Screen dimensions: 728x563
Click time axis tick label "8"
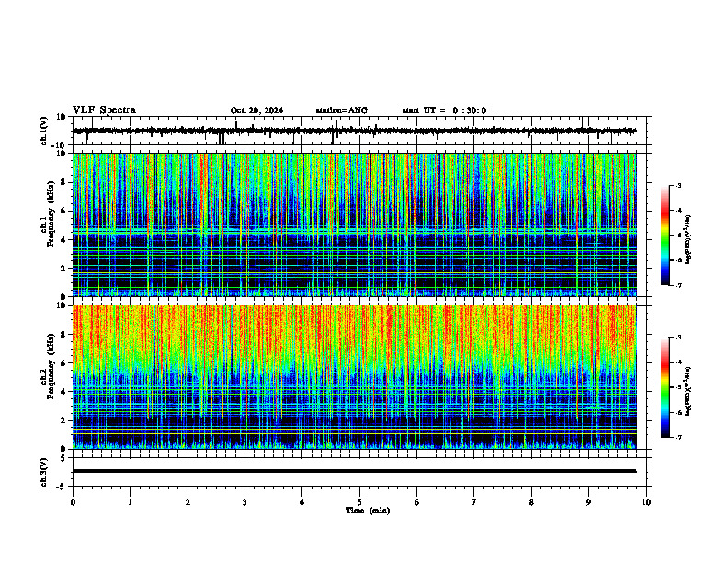click(531, 502)
